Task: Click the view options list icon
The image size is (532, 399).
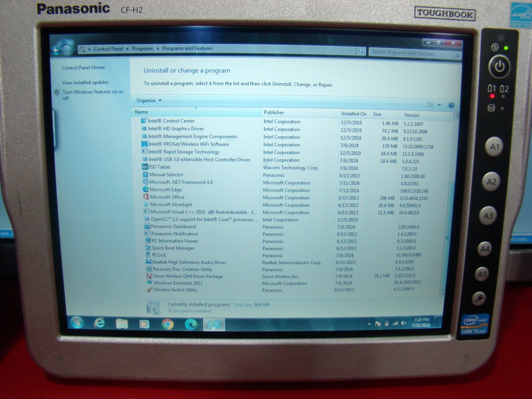Action: (x=430, y=105)
